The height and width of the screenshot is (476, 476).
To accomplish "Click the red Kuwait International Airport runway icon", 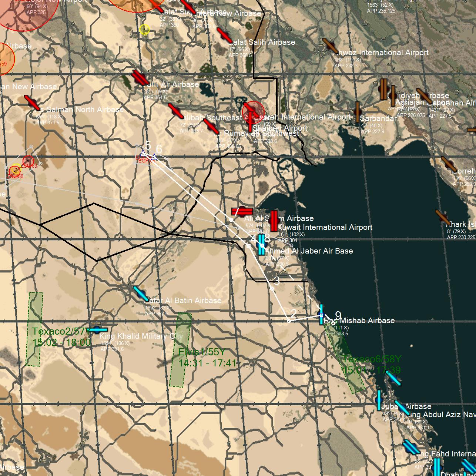I will click(274, 221).
